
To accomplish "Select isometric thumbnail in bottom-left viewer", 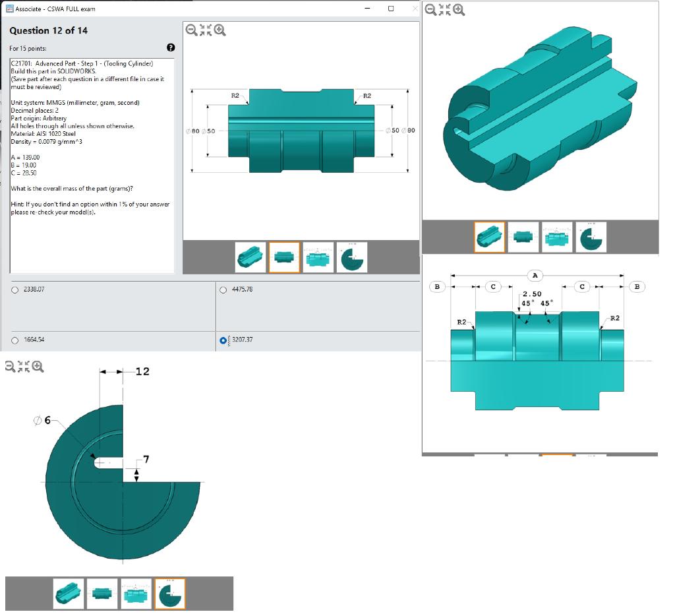I will pyautogui.click(x=69, y=594).
